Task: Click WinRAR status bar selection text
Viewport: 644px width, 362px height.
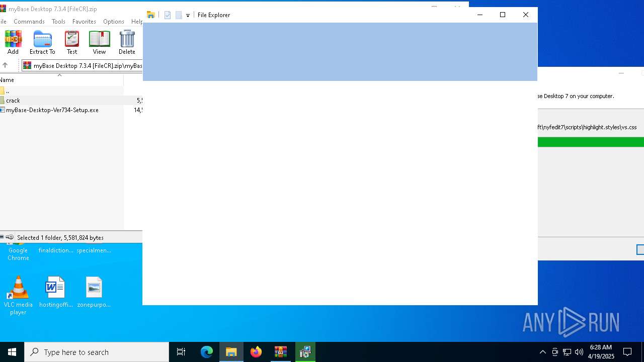Action: click(60, 238)
